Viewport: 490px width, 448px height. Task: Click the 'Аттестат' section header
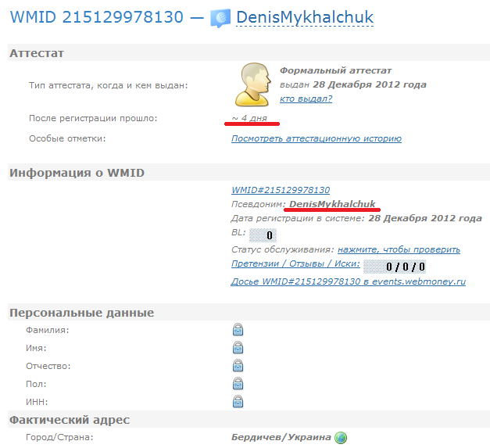(x=37, y=53)
